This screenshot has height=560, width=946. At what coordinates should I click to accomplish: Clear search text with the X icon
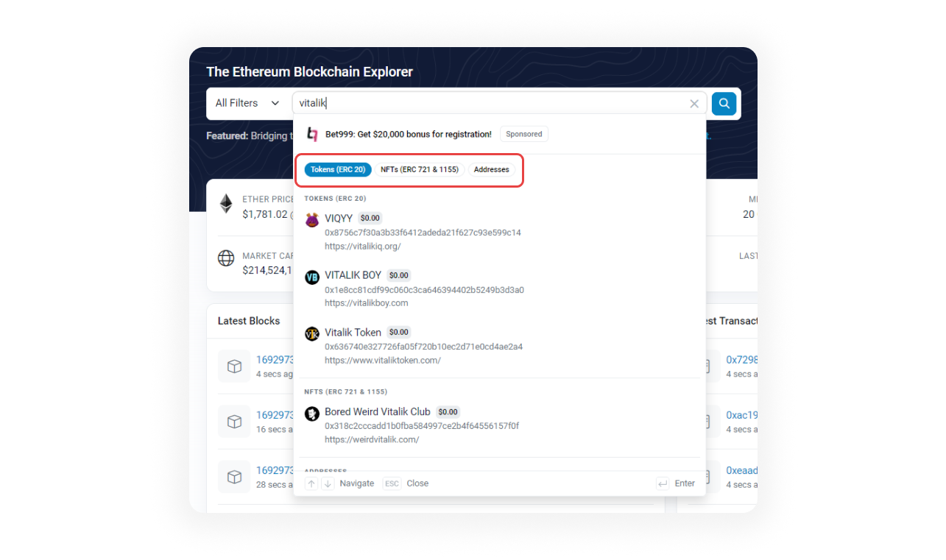click(693, 104)
